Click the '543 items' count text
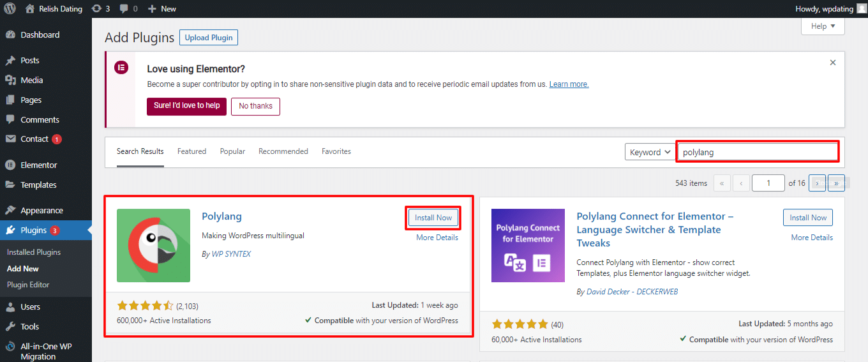The height and width of the screenshot is (362, 868). coord(691,183)
